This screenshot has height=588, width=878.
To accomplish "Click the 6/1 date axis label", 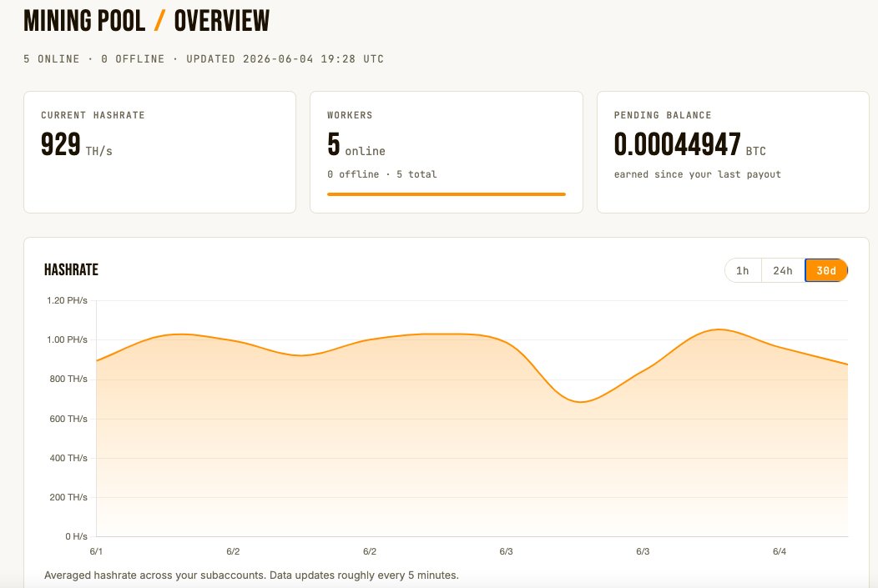I will [x=96, y=551].
